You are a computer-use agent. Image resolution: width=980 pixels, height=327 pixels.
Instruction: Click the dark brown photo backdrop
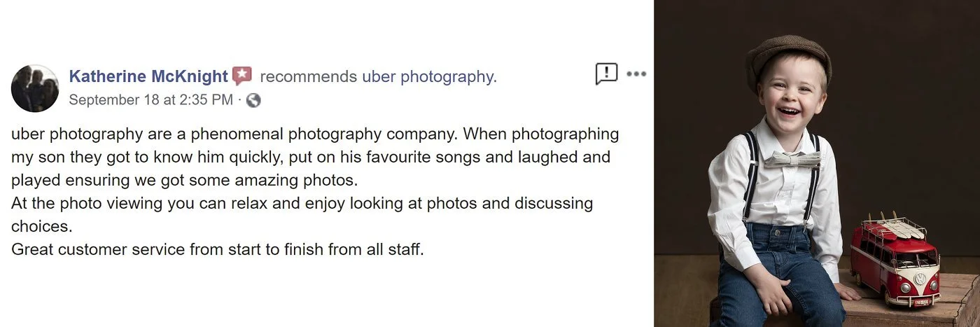click(903, 105)
